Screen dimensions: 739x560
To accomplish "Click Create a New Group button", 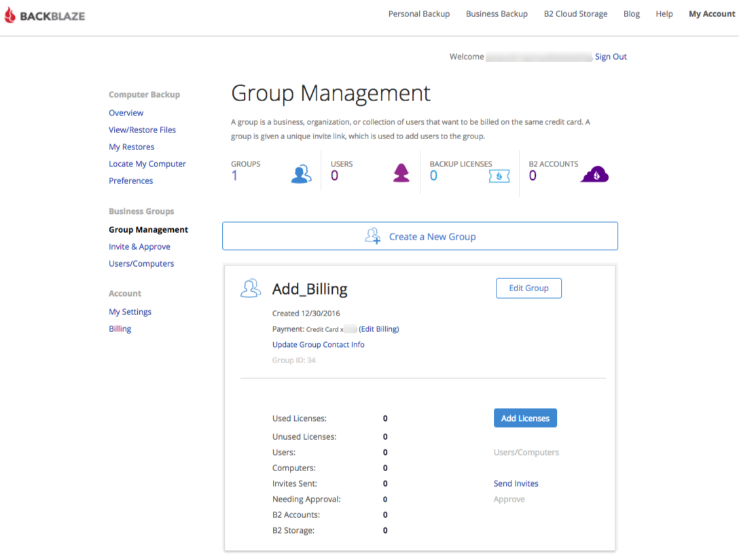I will (420, 236).
